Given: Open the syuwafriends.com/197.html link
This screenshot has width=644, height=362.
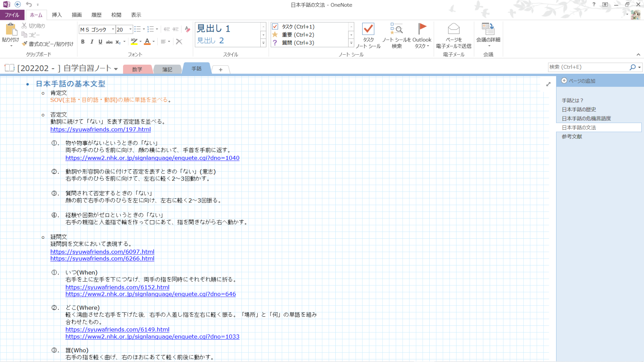Looking at the screenshot, I should coord(100,129).
